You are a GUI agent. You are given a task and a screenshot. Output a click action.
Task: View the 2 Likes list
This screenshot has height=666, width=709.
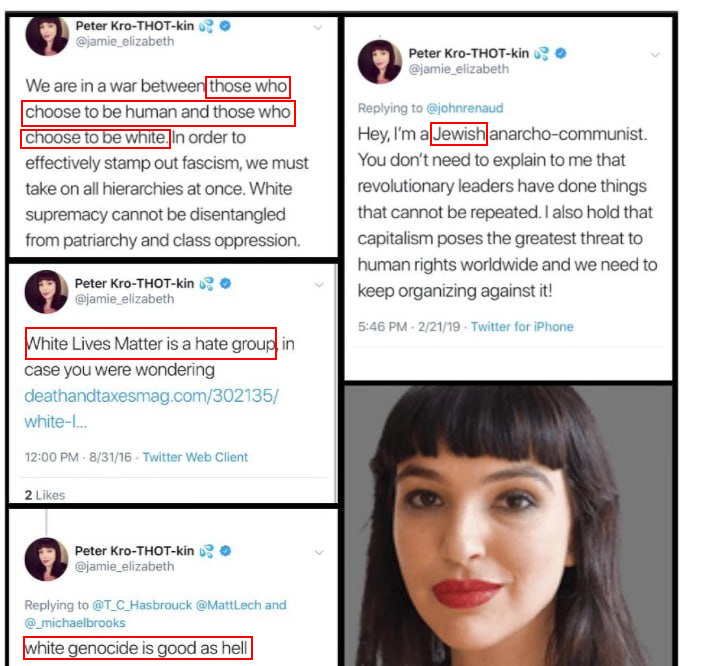45,495
